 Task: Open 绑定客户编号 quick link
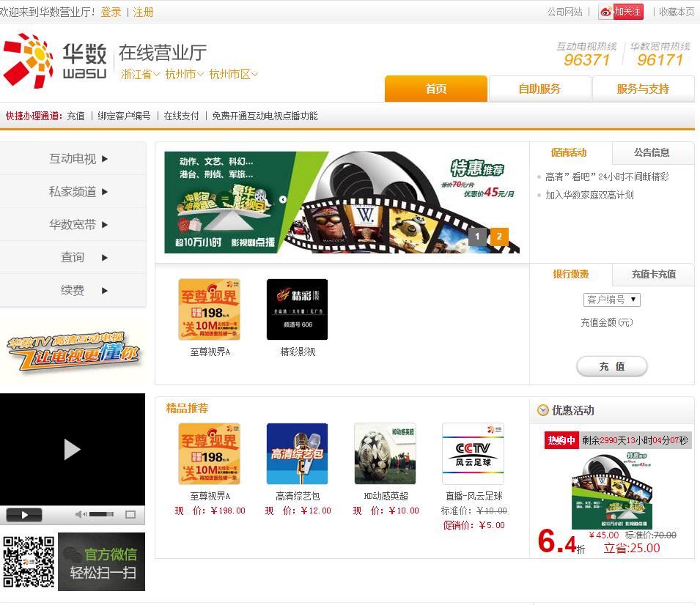coord(124,116)
